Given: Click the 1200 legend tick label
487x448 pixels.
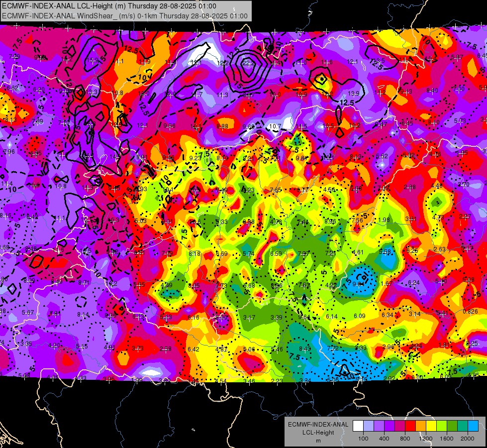Looking at the screenshot, I should [x=426, y=439].
